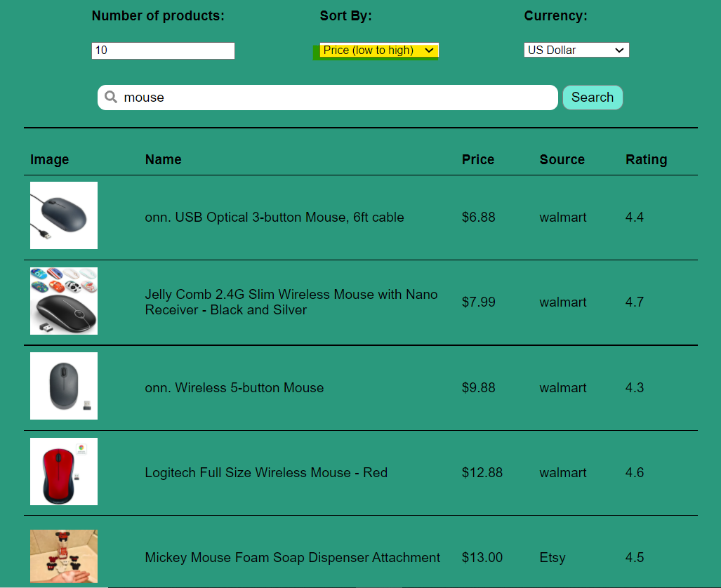The image size is (721, 588).
Task: Click the $7.99 price
Action: (478, 302)
